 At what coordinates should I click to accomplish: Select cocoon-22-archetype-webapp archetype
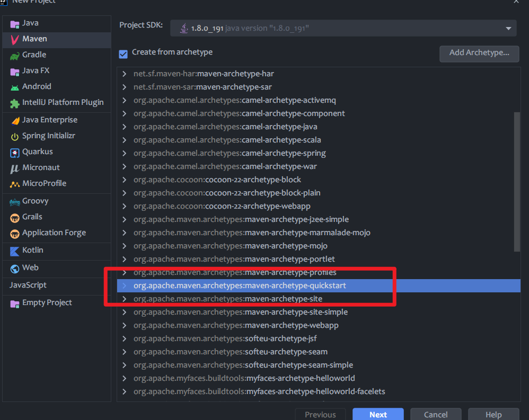(319, 206)
